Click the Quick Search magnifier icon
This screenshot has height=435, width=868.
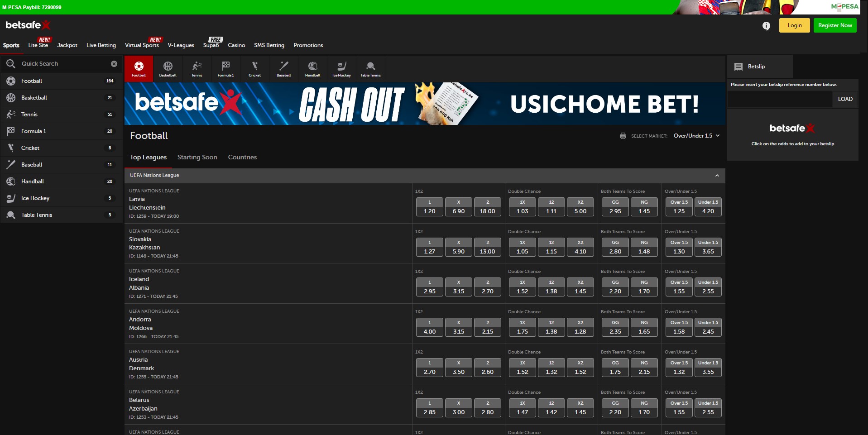[x=11, y=64]
